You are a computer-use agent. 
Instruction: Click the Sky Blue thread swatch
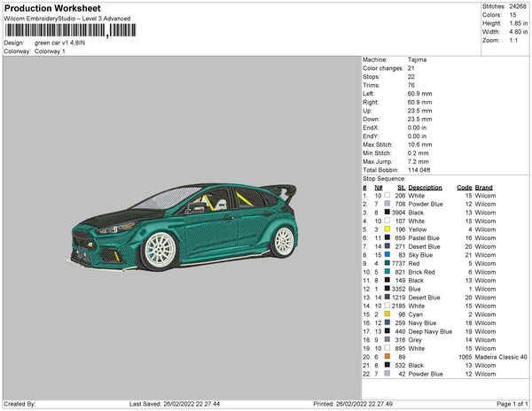(x=387, y=254)
